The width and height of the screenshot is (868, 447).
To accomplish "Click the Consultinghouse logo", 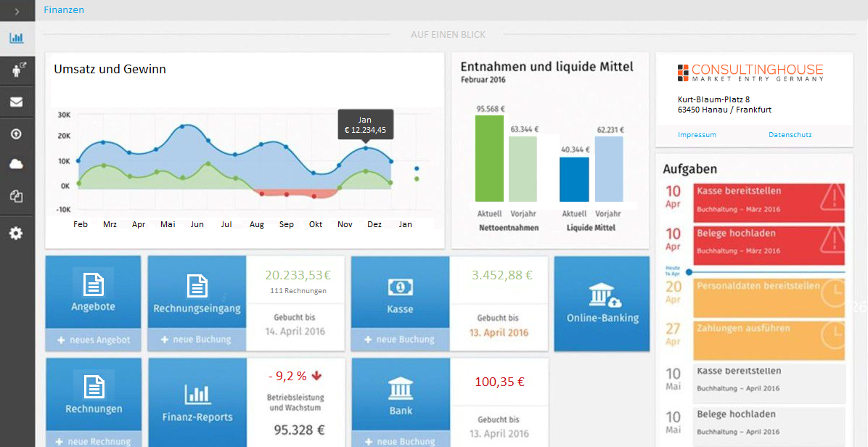I will (x=750, y=73).
